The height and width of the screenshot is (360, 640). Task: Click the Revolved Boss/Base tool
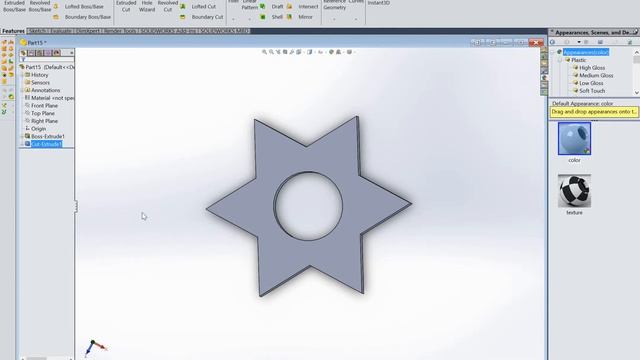click(40, 6)
